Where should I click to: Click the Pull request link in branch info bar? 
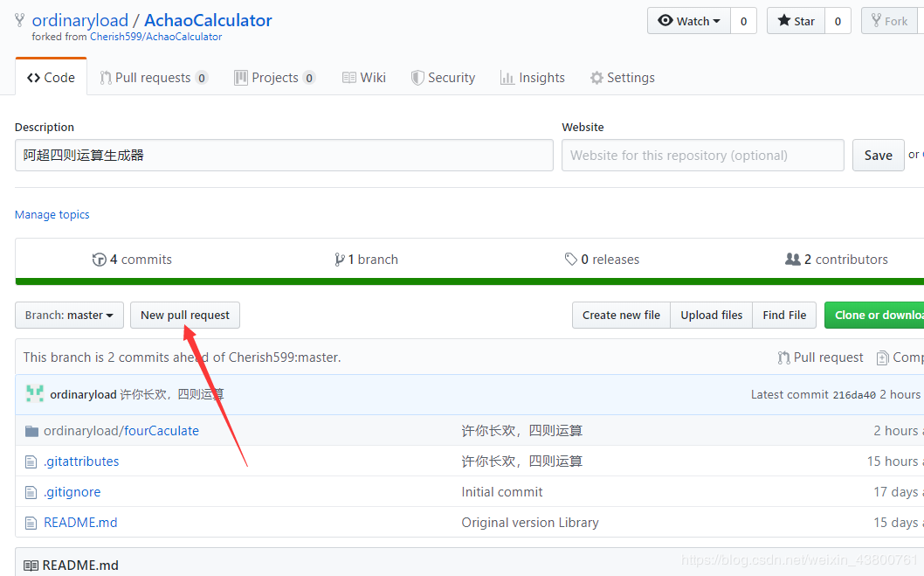820,357
